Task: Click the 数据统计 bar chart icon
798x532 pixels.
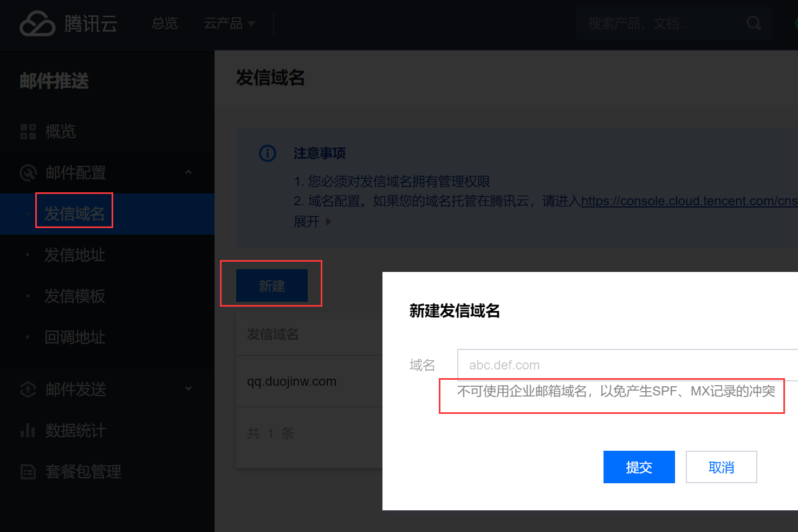Action: pyautogui.click(x=28, y=431)
